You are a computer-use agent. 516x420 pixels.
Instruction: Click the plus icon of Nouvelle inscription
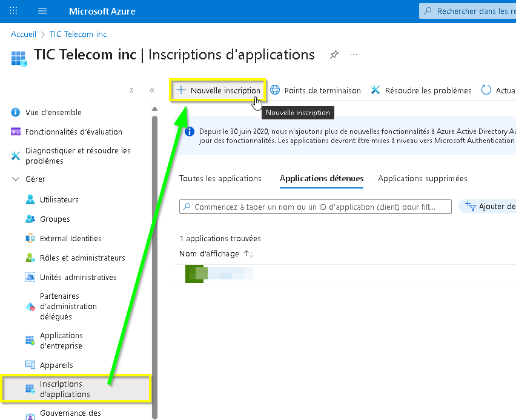[x=181, y=90]
